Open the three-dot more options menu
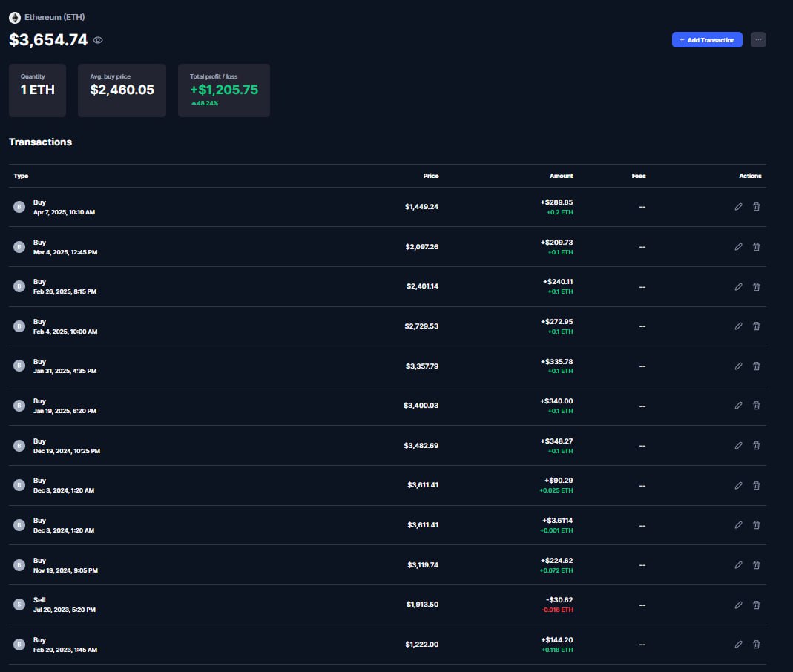This screenshot has height=672, width=793. 757,40
